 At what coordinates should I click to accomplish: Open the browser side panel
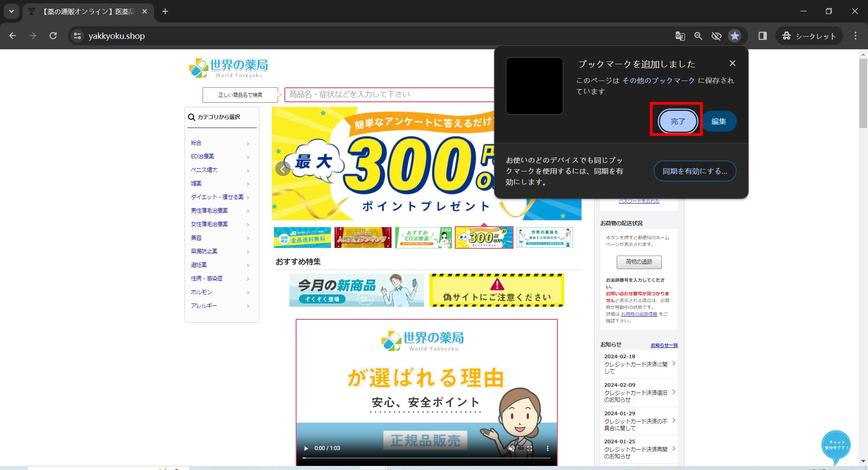click(x=763, y=36)
